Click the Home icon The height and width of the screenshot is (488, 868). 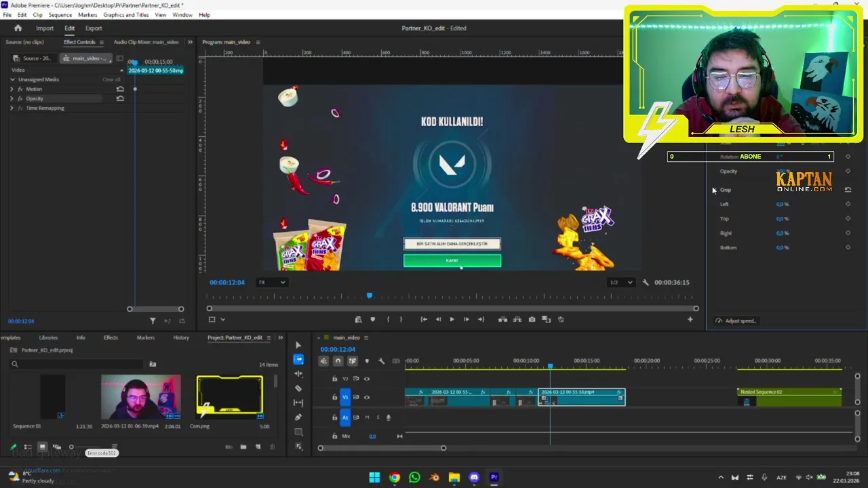click(x=18, y=28)
